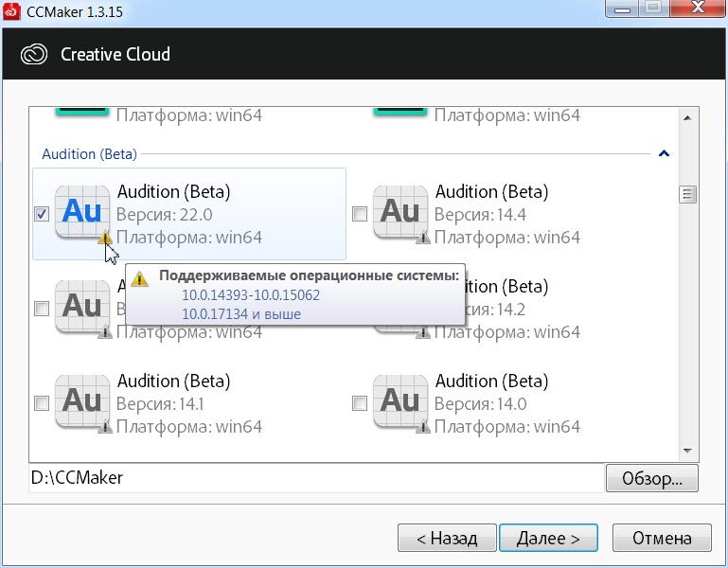Click the warning triangle on Audition 14.1
728x568 pixels.
click(105, 427)
